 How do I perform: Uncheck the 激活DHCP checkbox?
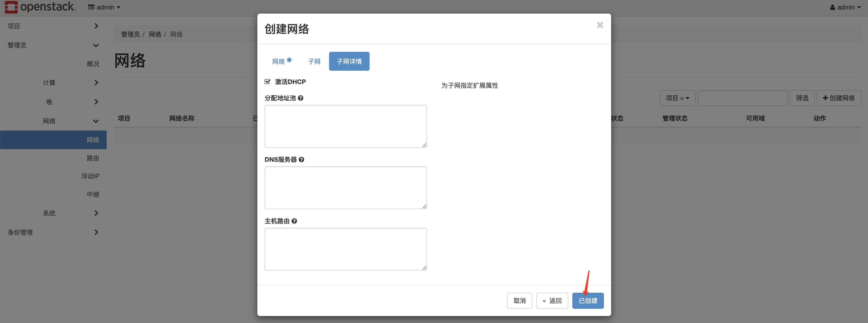tap(268, 82)
